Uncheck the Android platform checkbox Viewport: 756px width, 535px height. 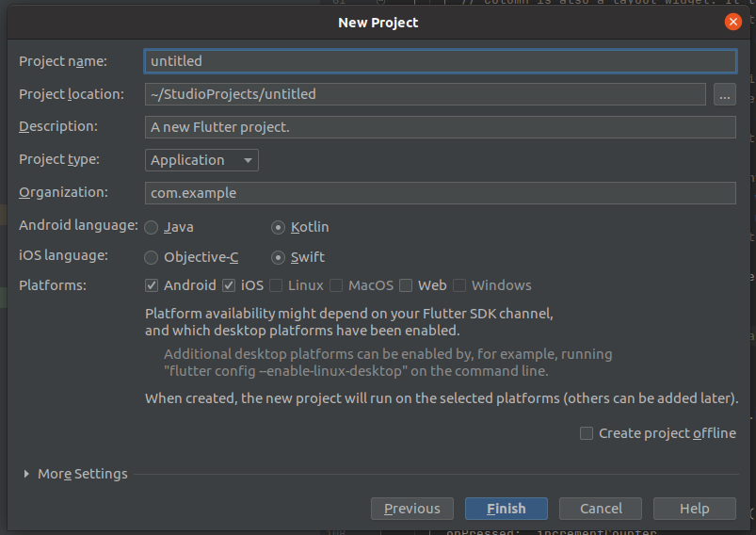click(152, 285)
